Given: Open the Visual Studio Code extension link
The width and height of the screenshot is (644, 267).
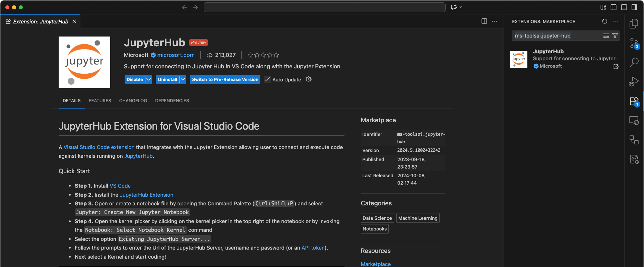Looking at the screenshot, I should pos(99,147).
